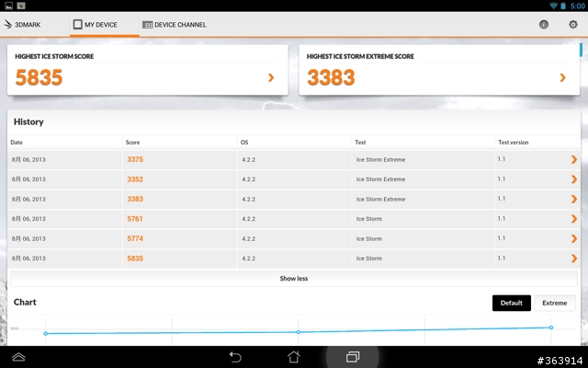588x368 pixels.
Task: Open settings gear icon
Action: tap(573, 25)
